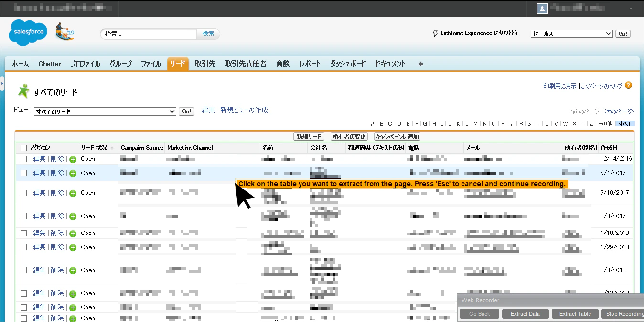The image size is (644, 322).
Task: Click the plus tab to show all tabs
Action: tap(420, 64)
